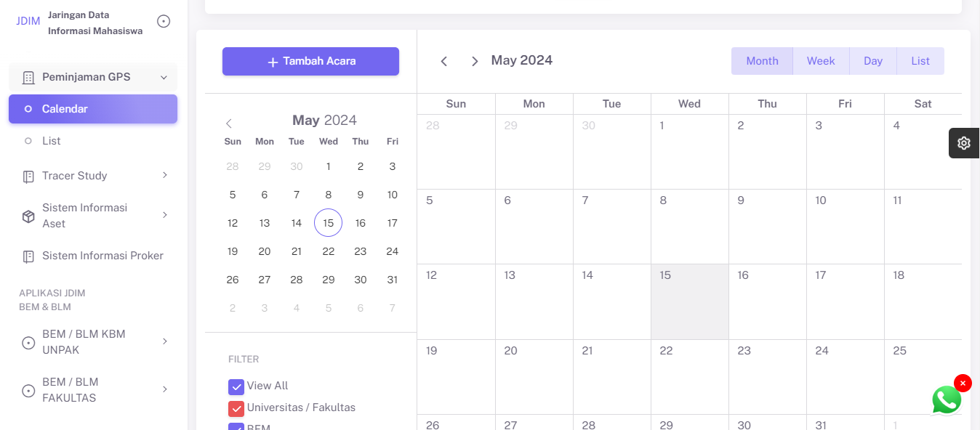Expand BEM / BLM KBM UNPAK menu
Viewport: 980px width, 430px height.
[x=164, y=342]
